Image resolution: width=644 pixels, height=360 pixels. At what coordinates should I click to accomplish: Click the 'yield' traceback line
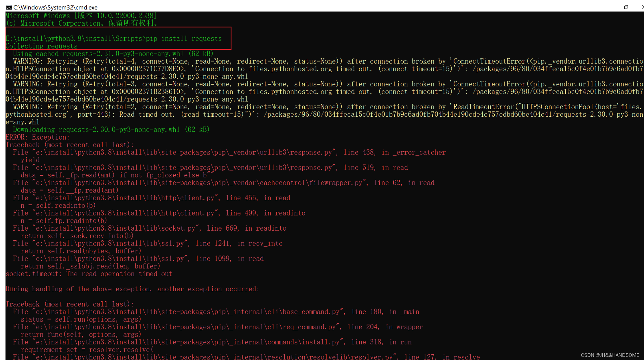click(30, 160)
